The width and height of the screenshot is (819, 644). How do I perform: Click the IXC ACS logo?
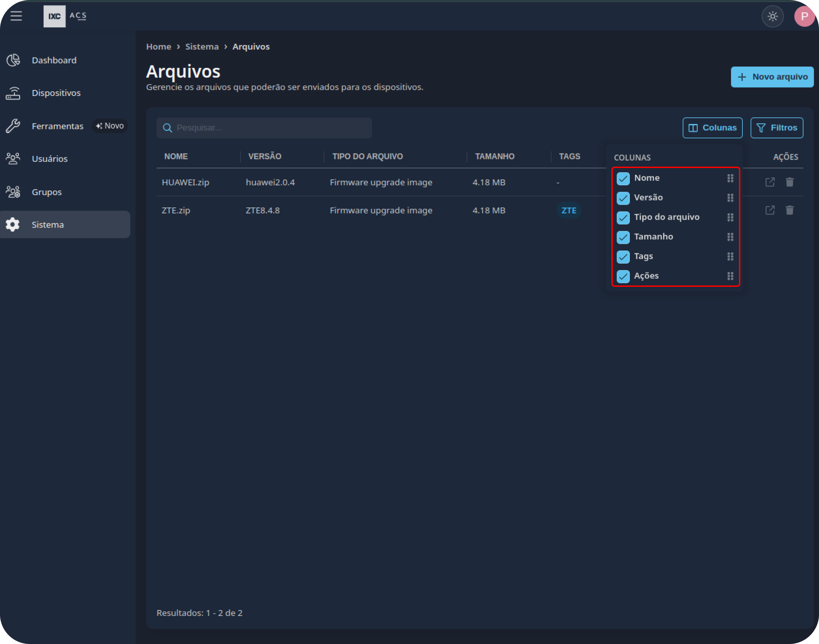click(65, 16)
